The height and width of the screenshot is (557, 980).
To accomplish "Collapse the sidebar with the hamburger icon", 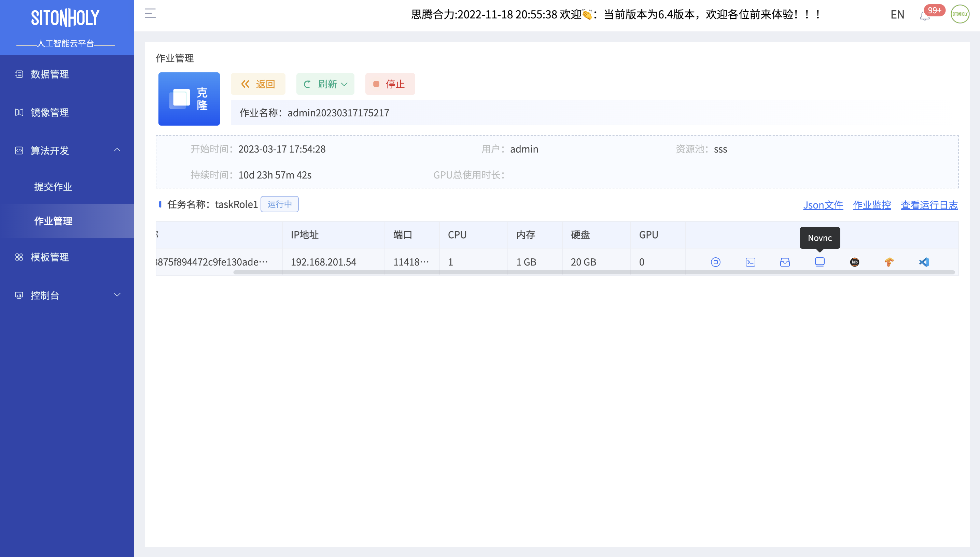I will click(150, 14).
